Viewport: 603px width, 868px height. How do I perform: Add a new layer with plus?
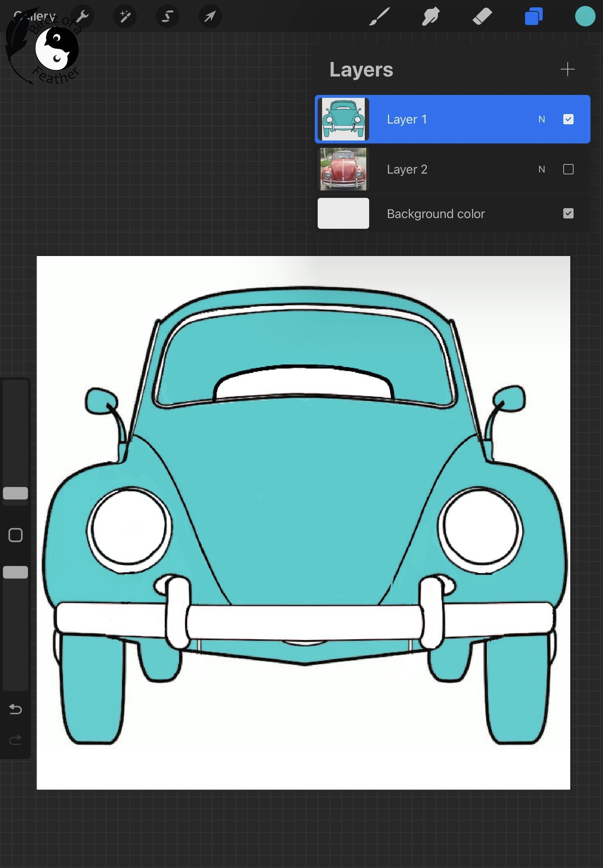point(567,69)
